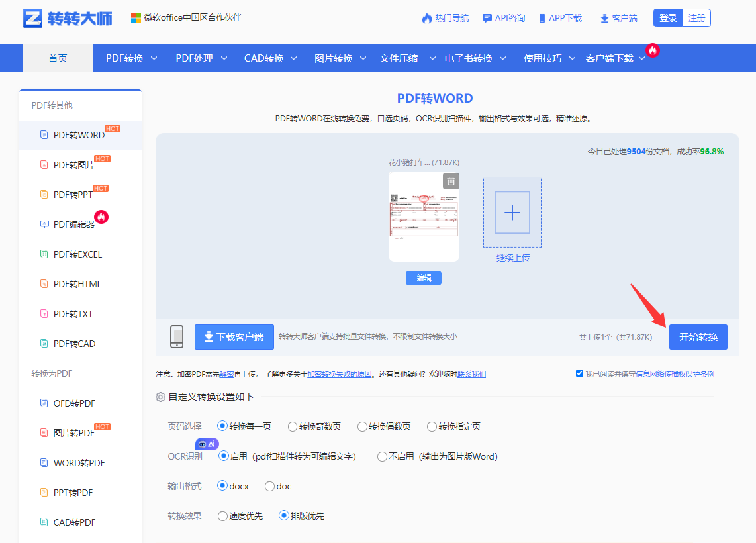Image resolution: width=756 pixels, height=543 pixels.
Task: Click the AI badge above OCR识别
Action: [207, 444]
